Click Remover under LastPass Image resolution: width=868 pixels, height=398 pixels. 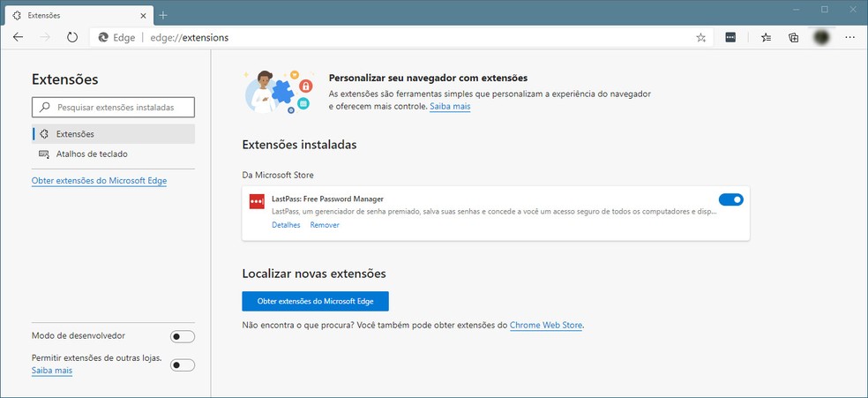click(x=325, y=225)
